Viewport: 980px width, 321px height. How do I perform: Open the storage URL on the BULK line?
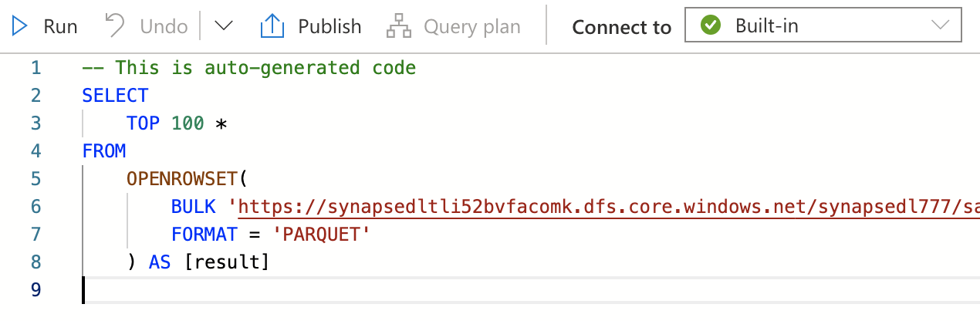coord(602,207)
